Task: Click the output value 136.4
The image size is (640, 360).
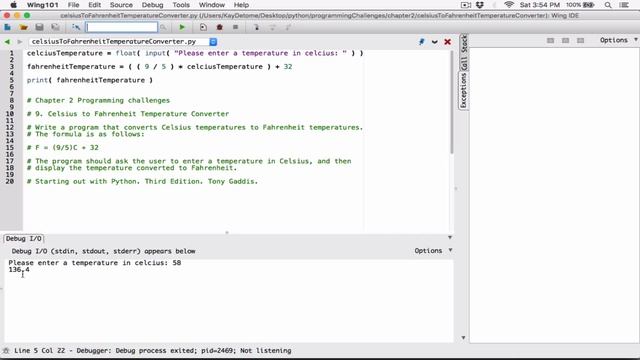Action: 19,269
